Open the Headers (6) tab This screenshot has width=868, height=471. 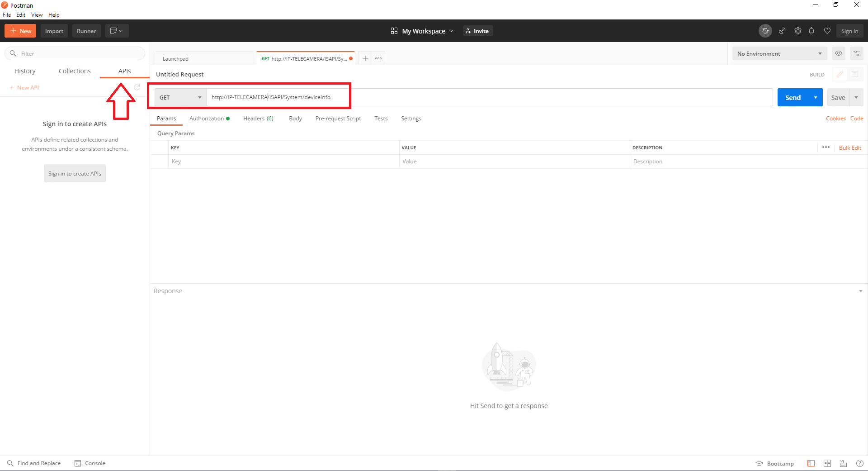tap(258, 119)
